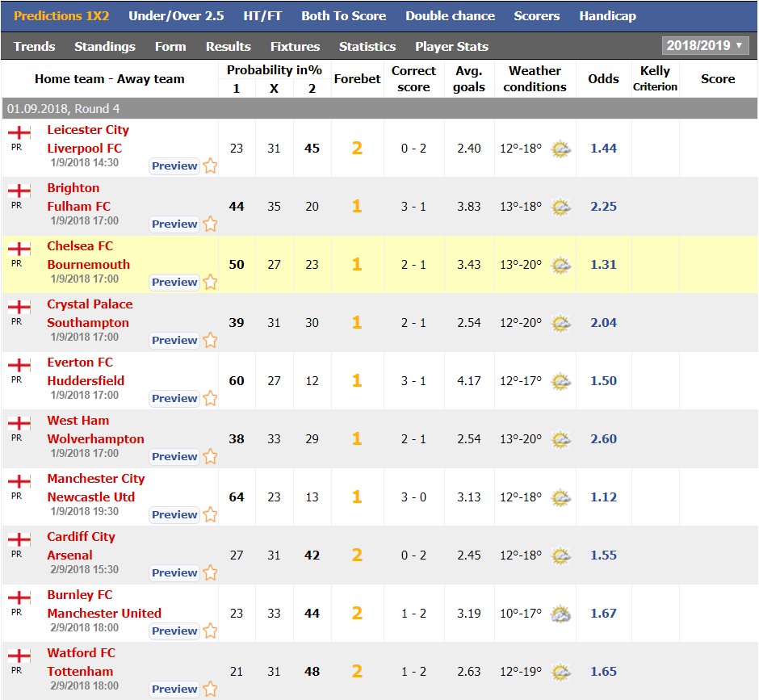Open Fixtures in the secondary menu
Viewport: 759px width, 700px height.
296,47
